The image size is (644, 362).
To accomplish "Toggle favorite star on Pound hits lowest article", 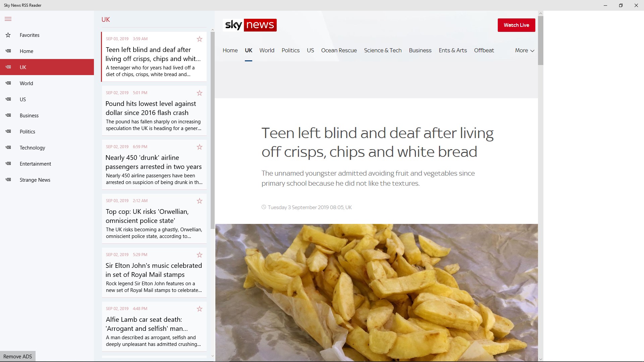I will (200, 93).
